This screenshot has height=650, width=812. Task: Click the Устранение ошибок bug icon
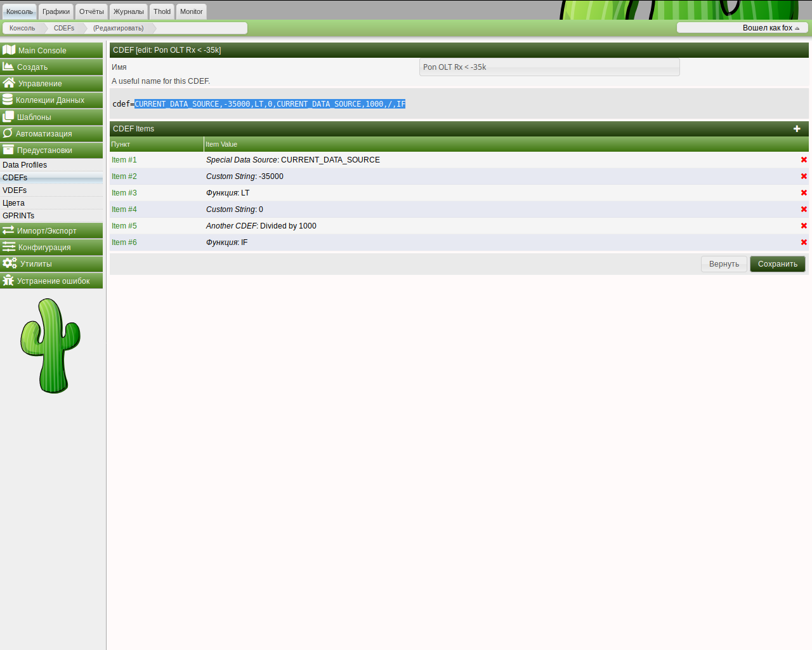[x=8, y=280]
